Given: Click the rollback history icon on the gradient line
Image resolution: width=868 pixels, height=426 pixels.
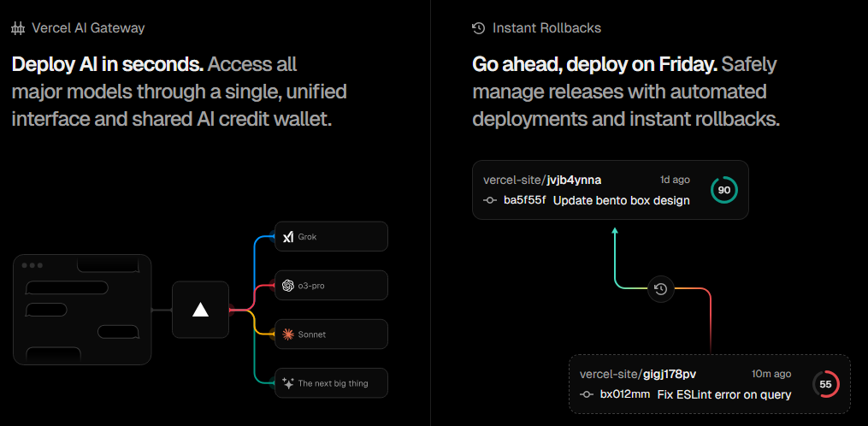Looking at the screenshot, I should tap(660, 288).
